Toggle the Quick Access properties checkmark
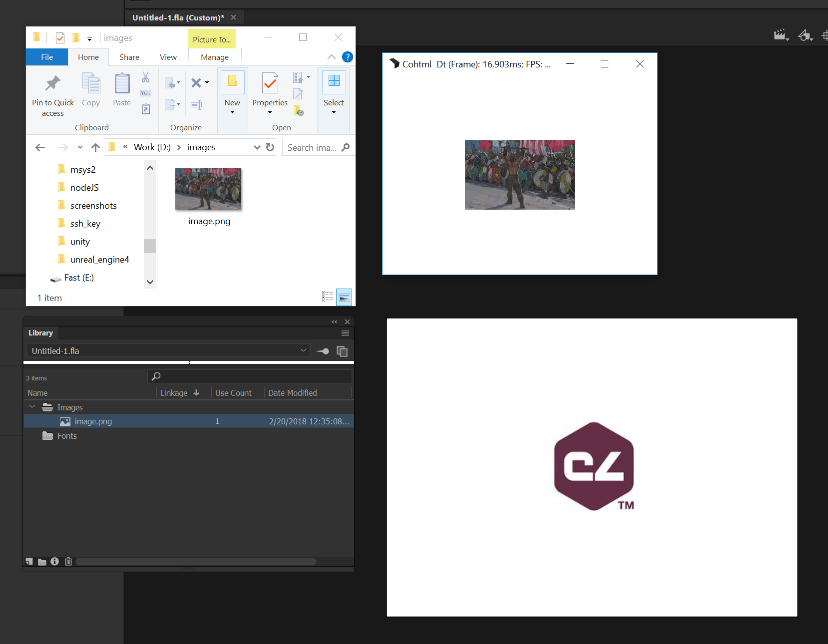This screenshot has height=644, width=828. (x=60, y=38)
